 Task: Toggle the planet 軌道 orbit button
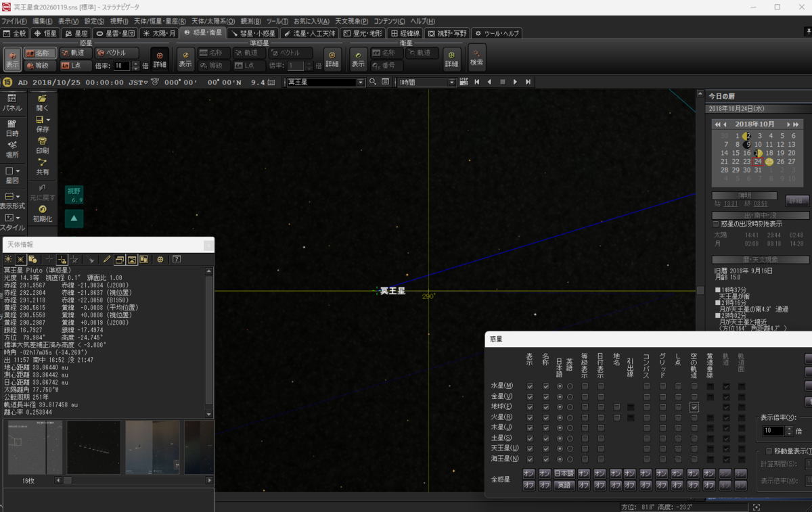coord(75,53)
